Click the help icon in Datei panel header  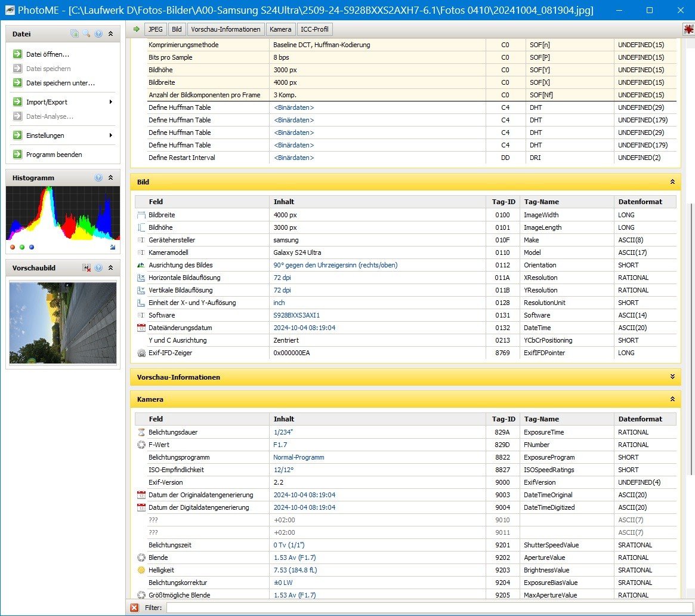tap(98, 34)
